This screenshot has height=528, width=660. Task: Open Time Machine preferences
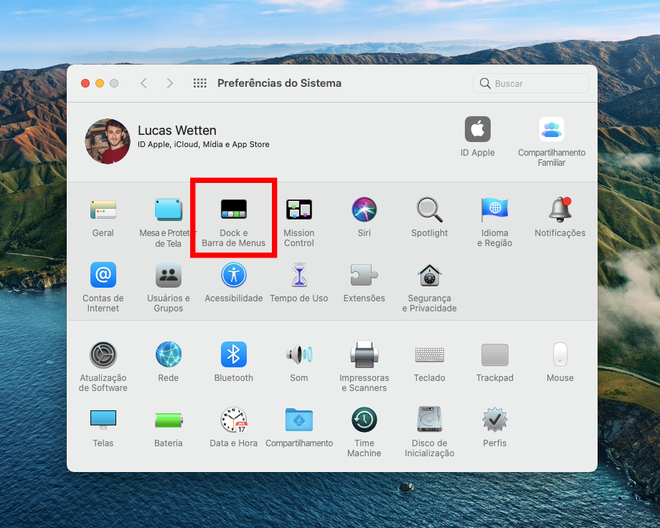pos(364,420)
